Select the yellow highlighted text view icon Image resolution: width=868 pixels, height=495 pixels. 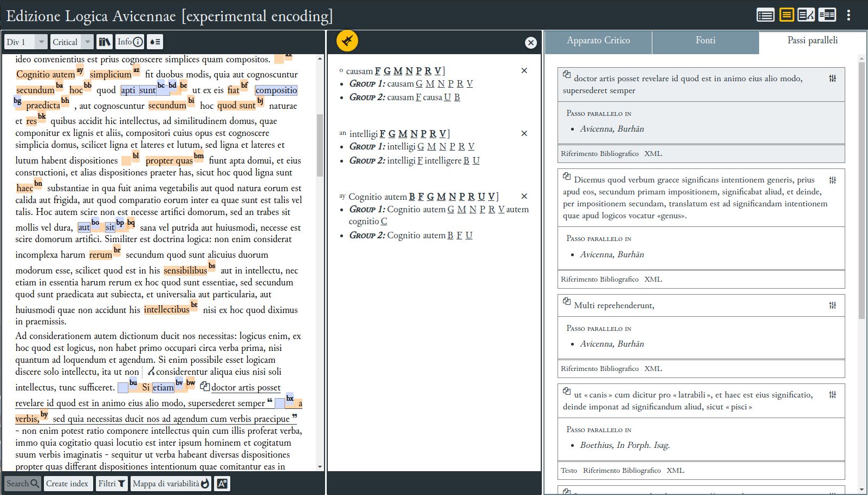pyautogui.click(x=787, y=15)
